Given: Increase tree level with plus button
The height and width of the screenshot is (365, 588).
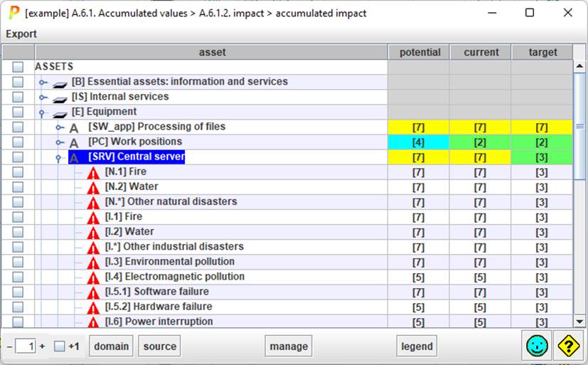Looking at the screenshot, I should pos(42,346).
